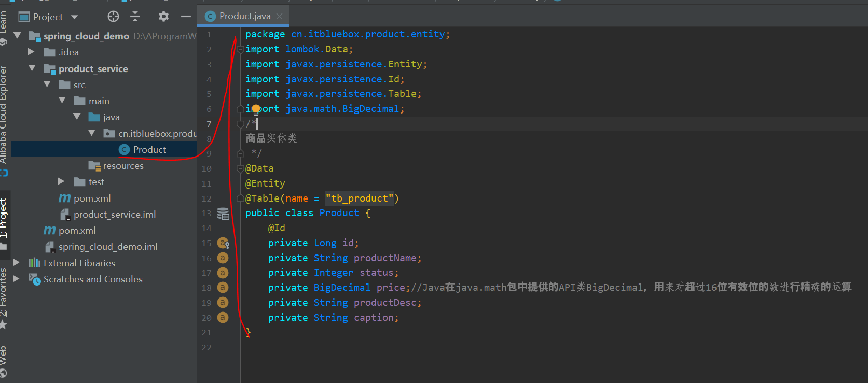This screenshot has width=868, height=383.
Task: Click the caption field name
Action: (374, 318)
